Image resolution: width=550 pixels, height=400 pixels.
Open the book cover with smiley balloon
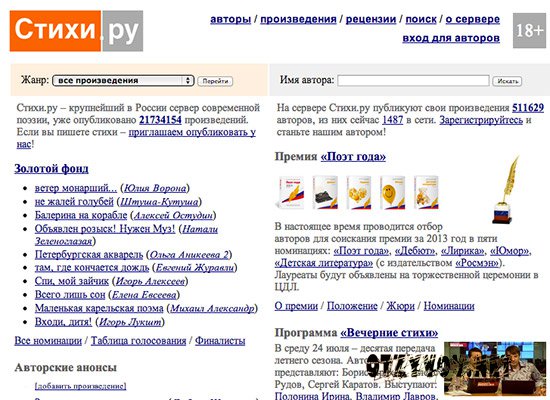pyautogui.click(x=393, y=193)
